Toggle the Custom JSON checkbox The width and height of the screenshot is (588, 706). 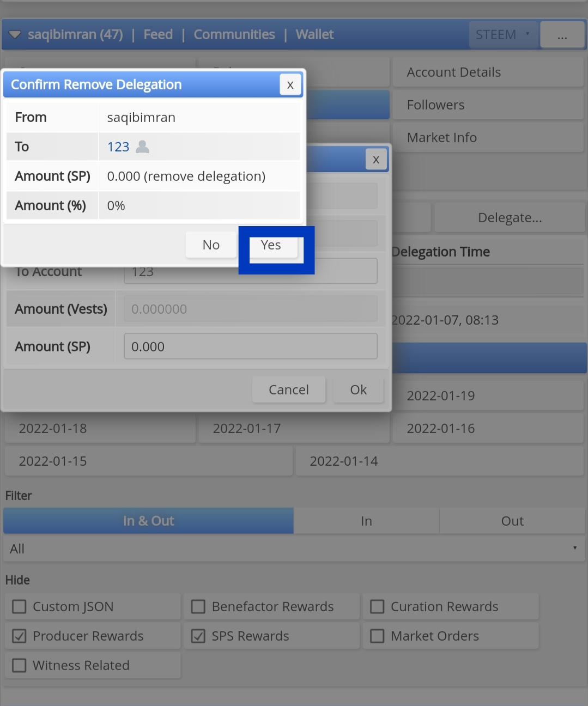(x=19, y=607)
